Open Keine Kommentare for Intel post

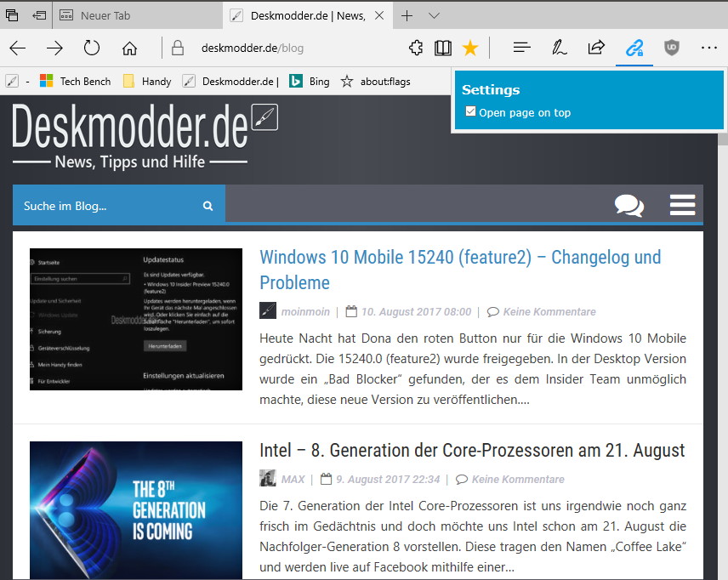[x=518, y=480]
